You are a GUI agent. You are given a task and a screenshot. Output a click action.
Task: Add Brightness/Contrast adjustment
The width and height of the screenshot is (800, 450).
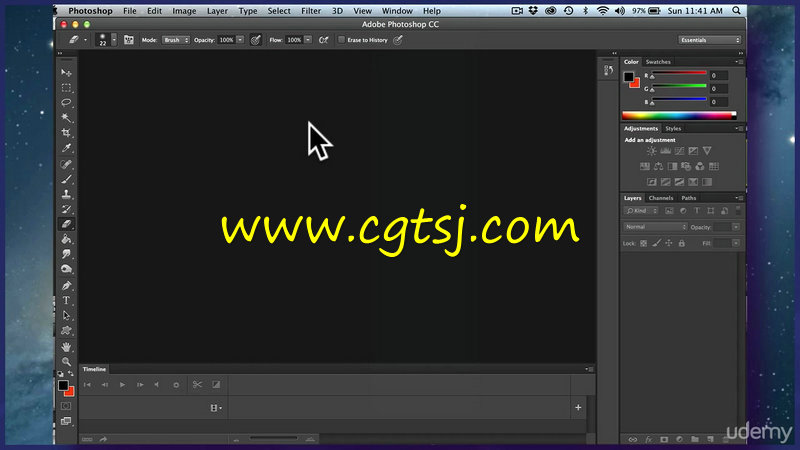point(652,151)
